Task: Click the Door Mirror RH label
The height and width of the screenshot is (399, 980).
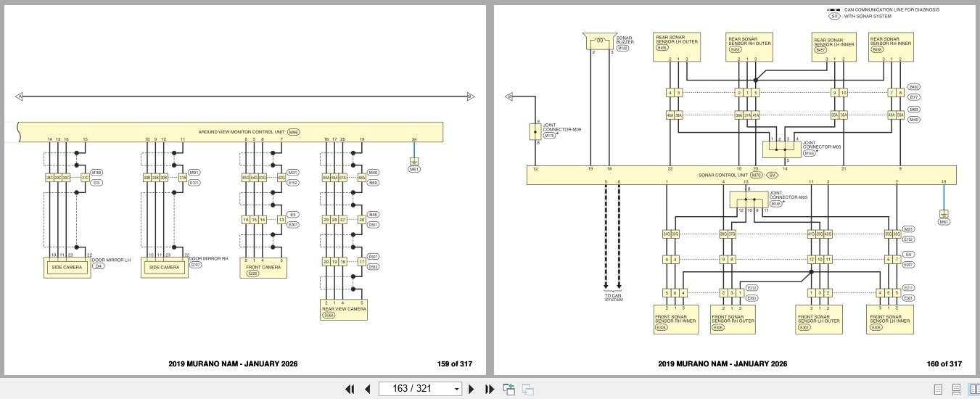Action: click(208, 260)
